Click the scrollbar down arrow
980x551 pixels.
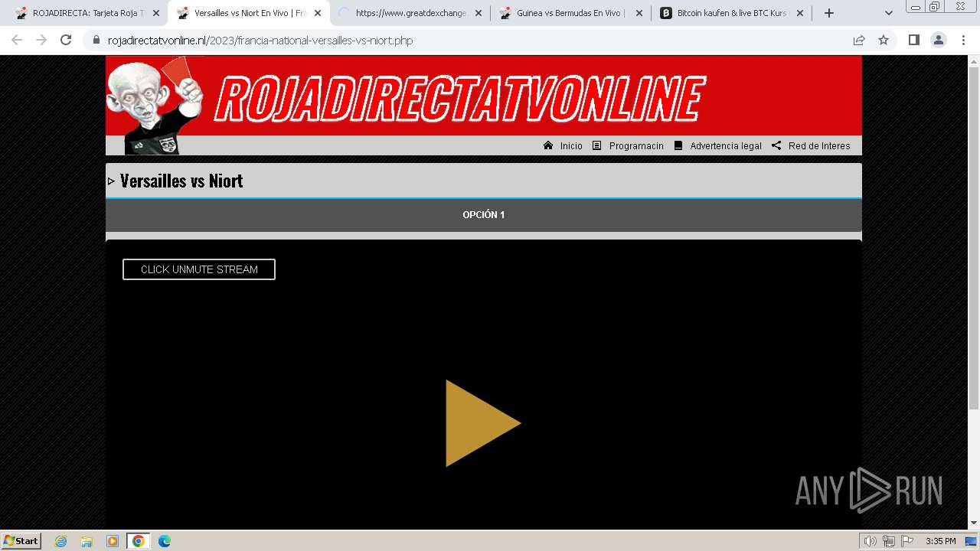[974, 523]
